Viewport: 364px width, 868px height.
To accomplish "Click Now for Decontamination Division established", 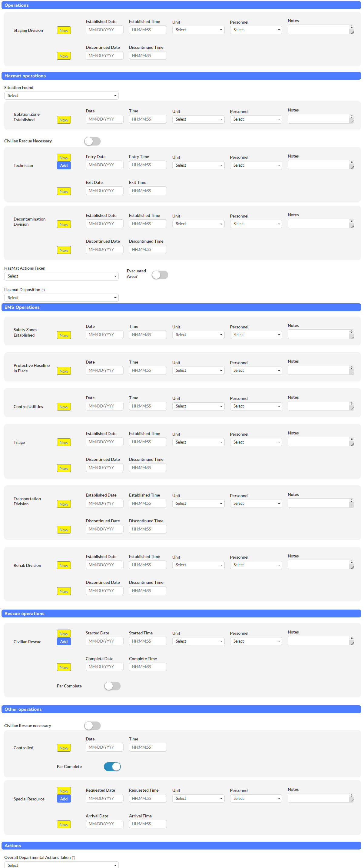I will coord(64,224).
